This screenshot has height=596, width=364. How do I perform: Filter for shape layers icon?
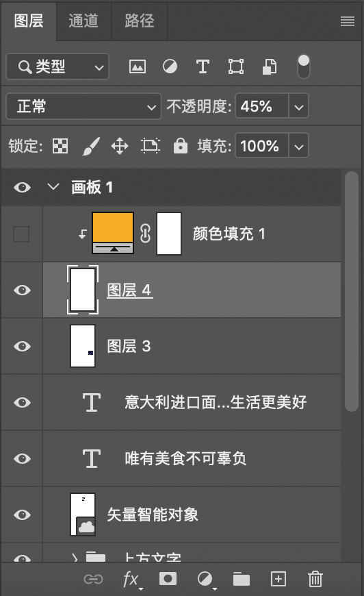(x=235, y=67)
